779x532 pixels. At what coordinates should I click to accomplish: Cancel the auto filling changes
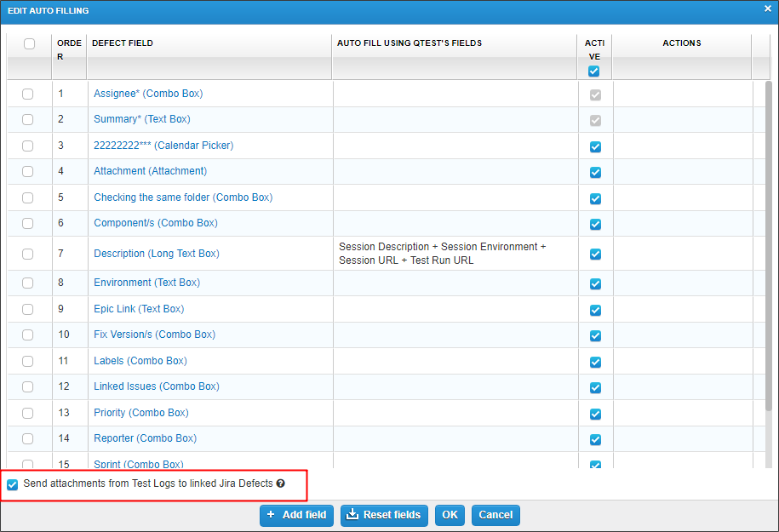point(495,515)
